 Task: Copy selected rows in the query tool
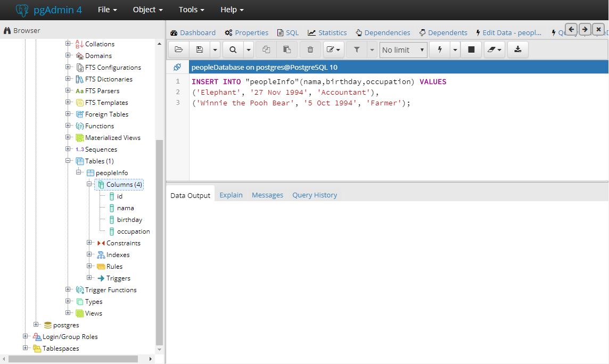266,49
